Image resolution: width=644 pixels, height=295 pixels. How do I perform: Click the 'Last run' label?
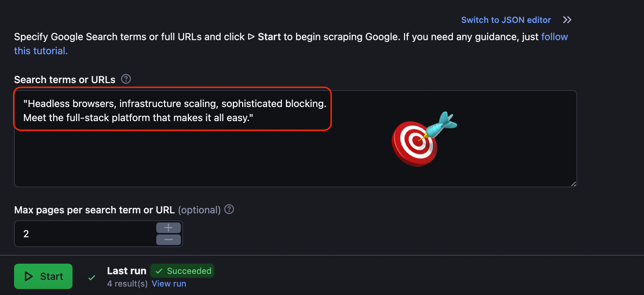pos(126,270)
